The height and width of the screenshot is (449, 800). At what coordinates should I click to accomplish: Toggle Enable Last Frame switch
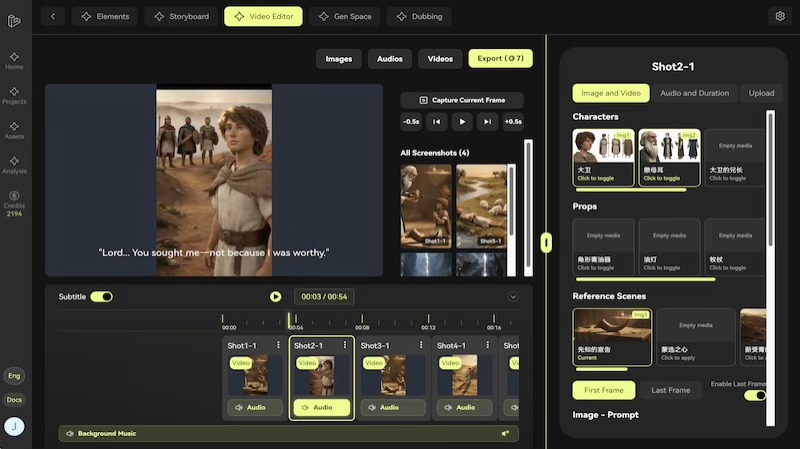[755, 395]
